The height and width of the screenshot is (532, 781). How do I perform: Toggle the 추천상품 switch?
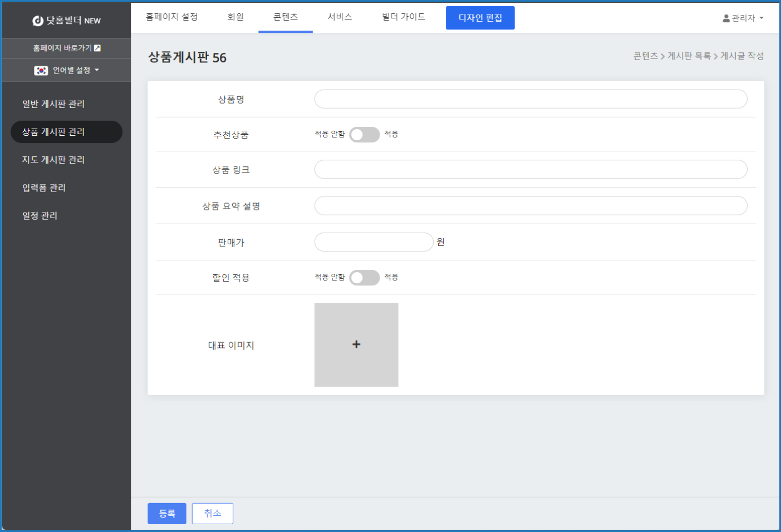(364, 135)
